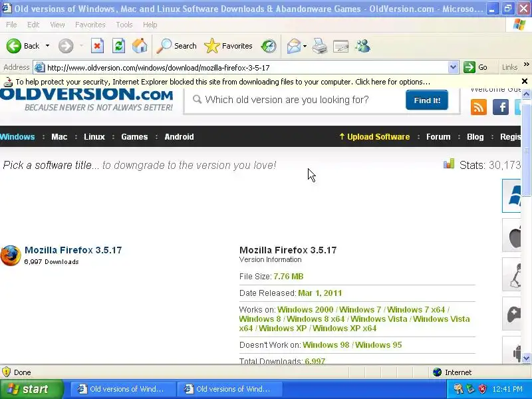Open the Search pane magnifier button

click(x=176, y=46)
